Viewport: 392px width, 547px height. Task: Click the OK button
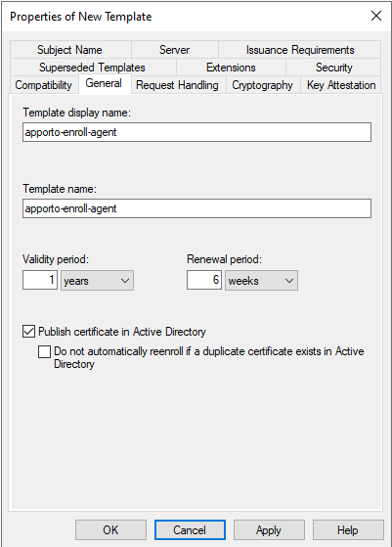(110, 530)
